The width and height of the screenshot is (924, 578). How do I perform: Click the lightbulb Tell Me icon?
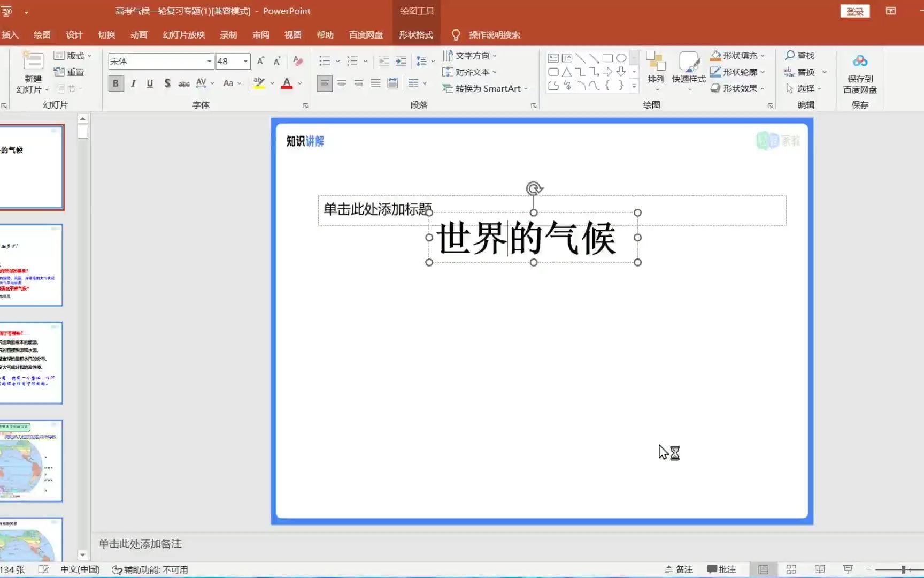[456, 35]
